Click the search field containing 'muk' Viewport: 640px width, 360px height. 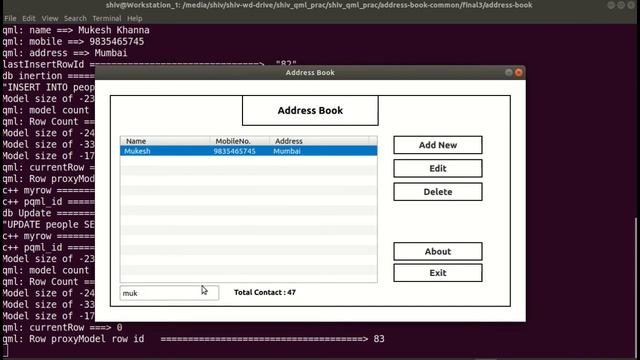tap(169, 293)
